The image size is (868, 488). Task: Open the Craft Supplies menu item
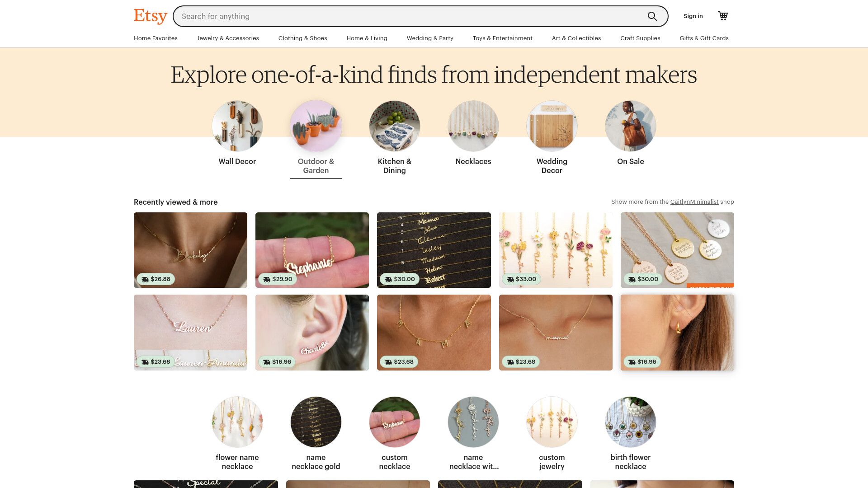640,38
